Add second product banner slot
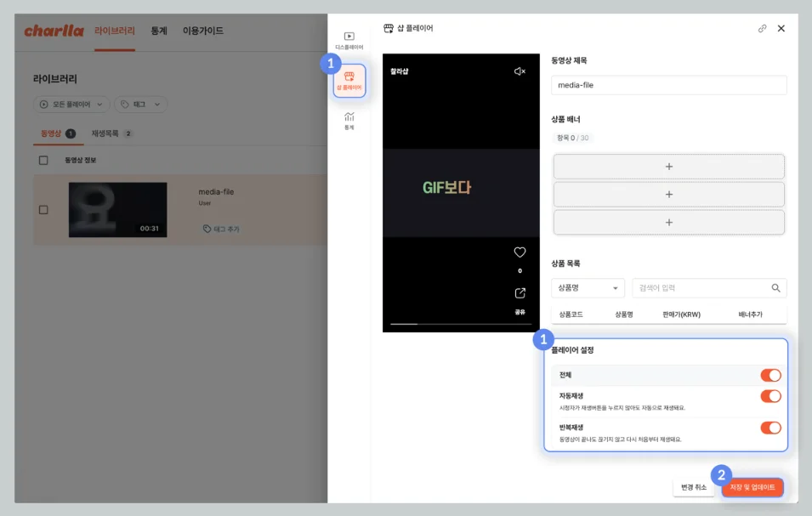This screenshot has width=812, height=516. pyautogui.click(x=668, y=195)
